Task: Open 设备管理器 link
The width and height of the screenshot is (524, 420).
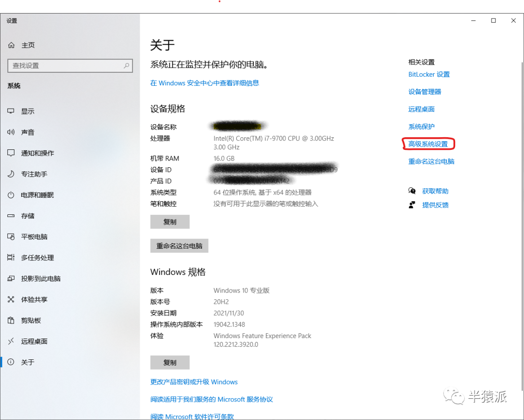Action: click(x=425, y=92)
